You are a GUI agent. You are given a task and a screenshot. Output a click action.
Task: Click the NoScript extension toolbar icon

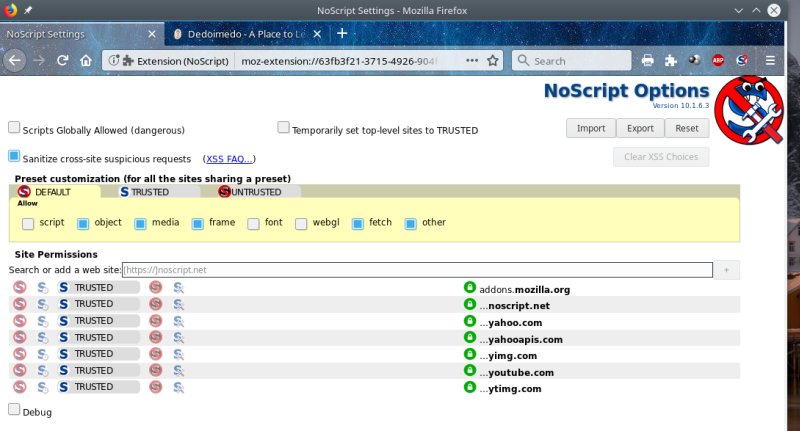point(743,60)
